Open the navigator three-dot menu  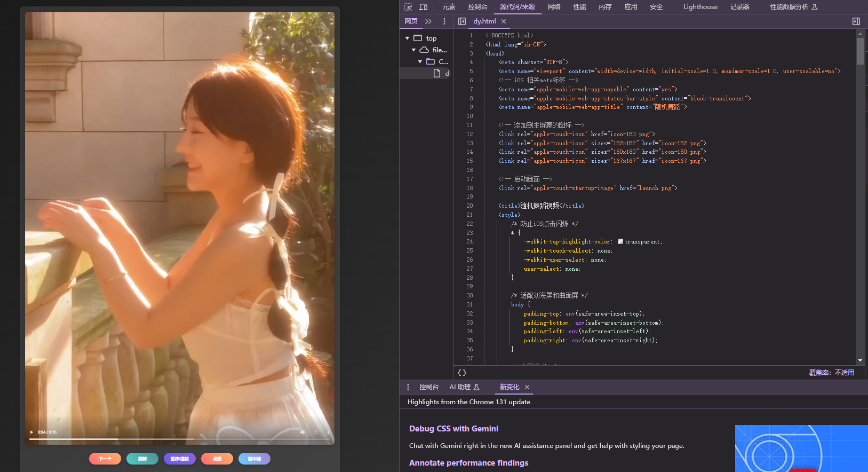444,21
